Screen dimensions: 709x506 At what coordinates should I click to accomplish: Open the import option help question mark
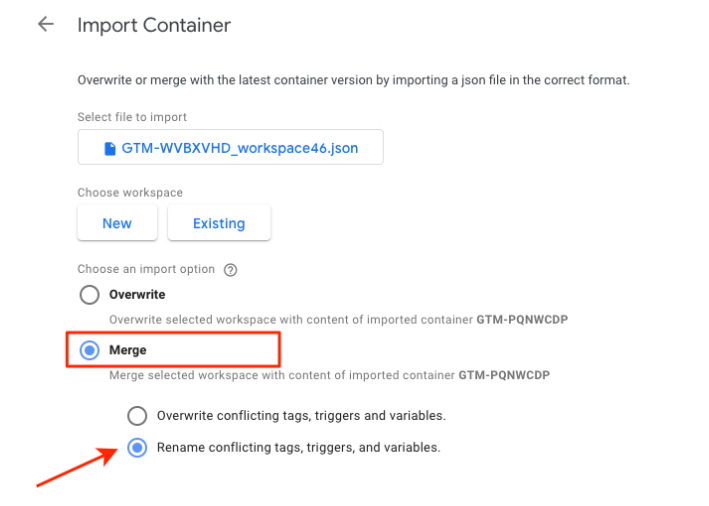pyautogui.click(x=231, y=269)
